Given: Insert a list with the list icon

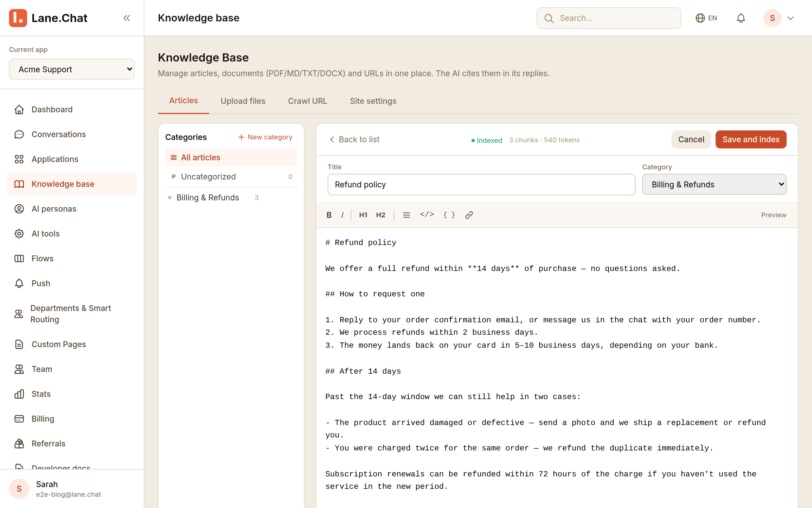Looking at the screenshot, I should pos(406,215).
